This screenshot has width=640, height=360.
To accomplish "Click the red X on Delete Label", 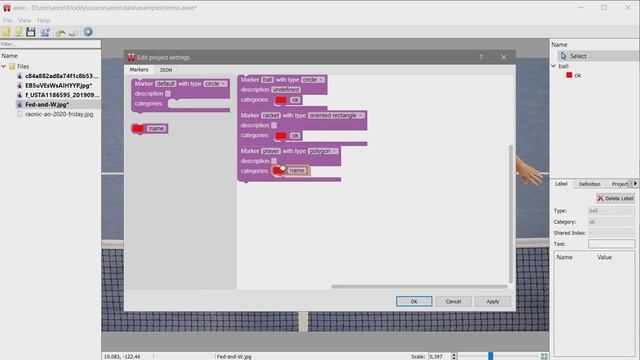I will click(600, 198).
